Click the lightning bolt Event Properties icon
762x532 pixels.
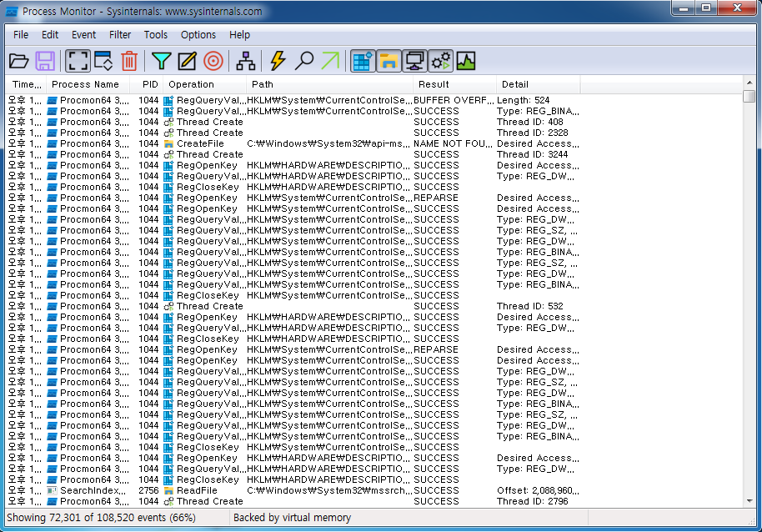tap(278, 61)
